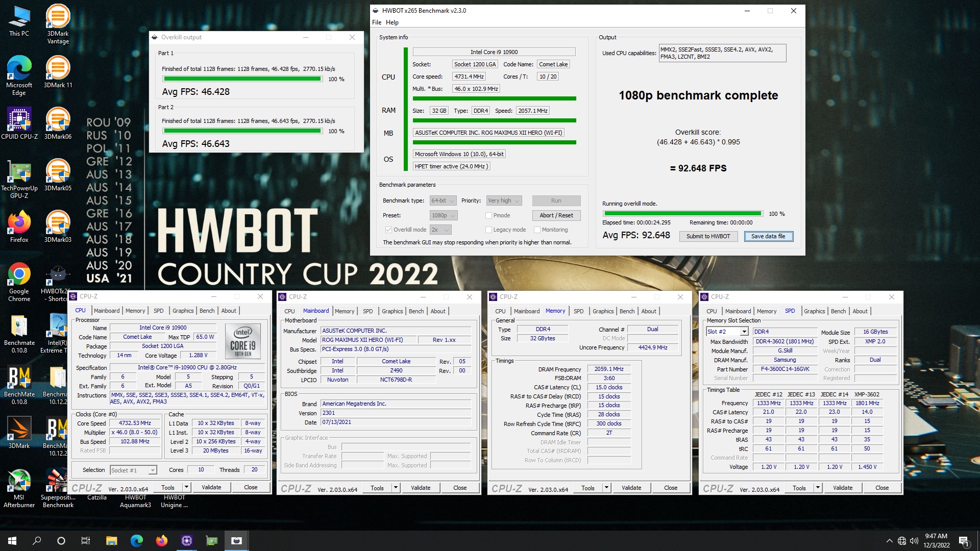Expand Tools arrow in CPU-Z SPD window
Screen dimensions: 980x551
click(x=818, y=488)
